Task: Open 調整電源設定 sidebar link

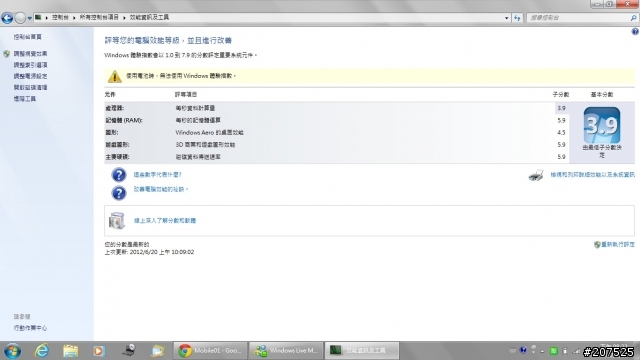Action: (x=30, y=76)
